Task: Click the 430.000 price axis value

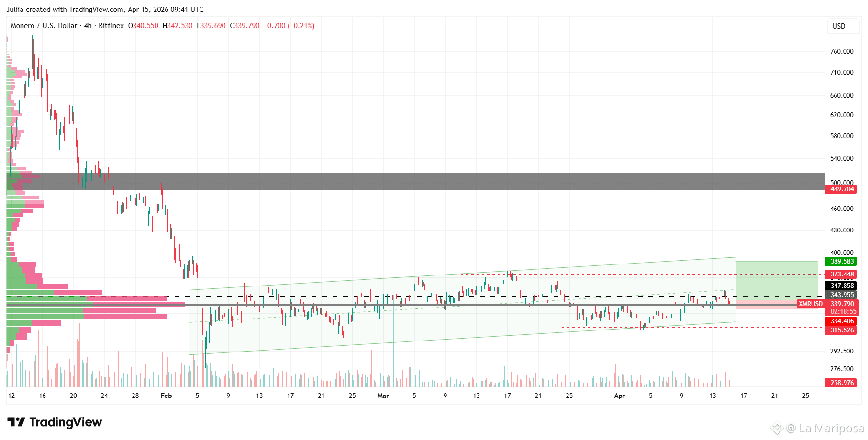Action: tap(842, 230)
